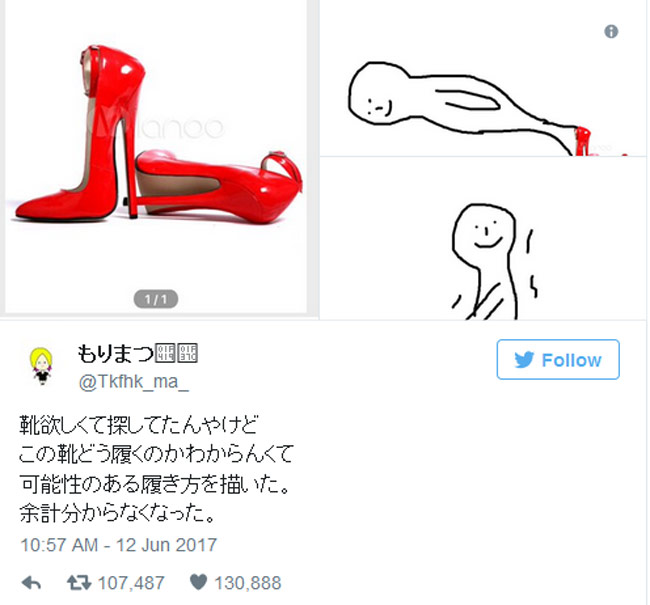Image resolution: width=650 pixels, height=605 pixels.
Task: Open the red high heels photo
Action: click(x=156, y=156)
